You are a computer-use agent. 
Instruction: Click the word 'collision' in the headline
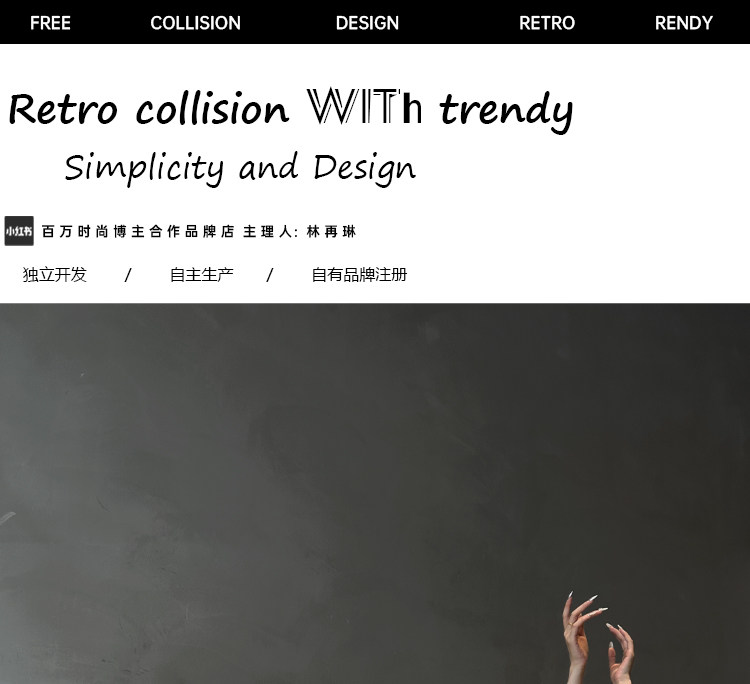(x=212, y=110)
